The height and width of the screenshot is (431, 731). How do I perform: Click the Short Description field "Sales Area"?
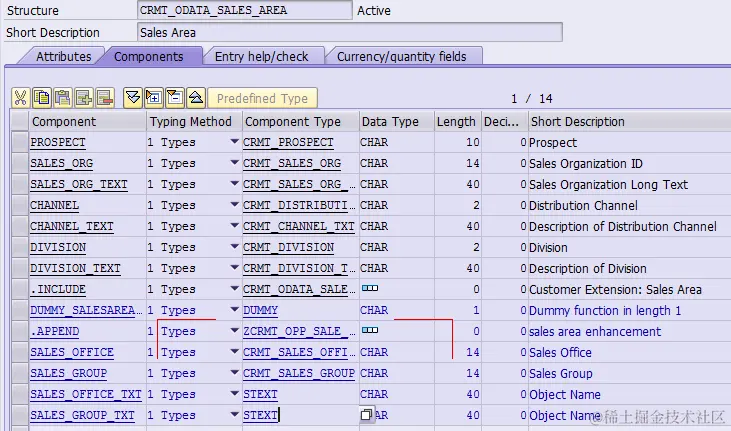350,32
